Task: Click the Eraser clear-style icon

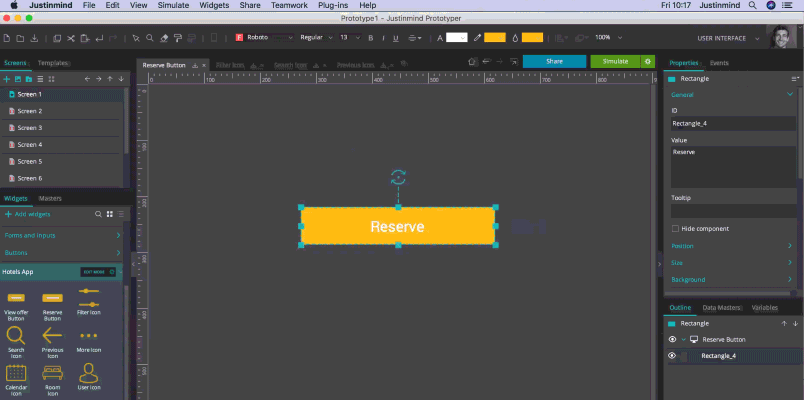Action: click(164, 38)
